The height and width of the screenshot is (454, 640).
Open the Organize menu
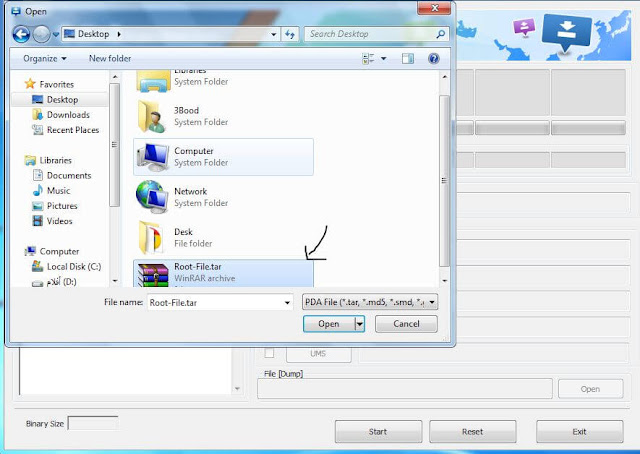tap(44, 59)
